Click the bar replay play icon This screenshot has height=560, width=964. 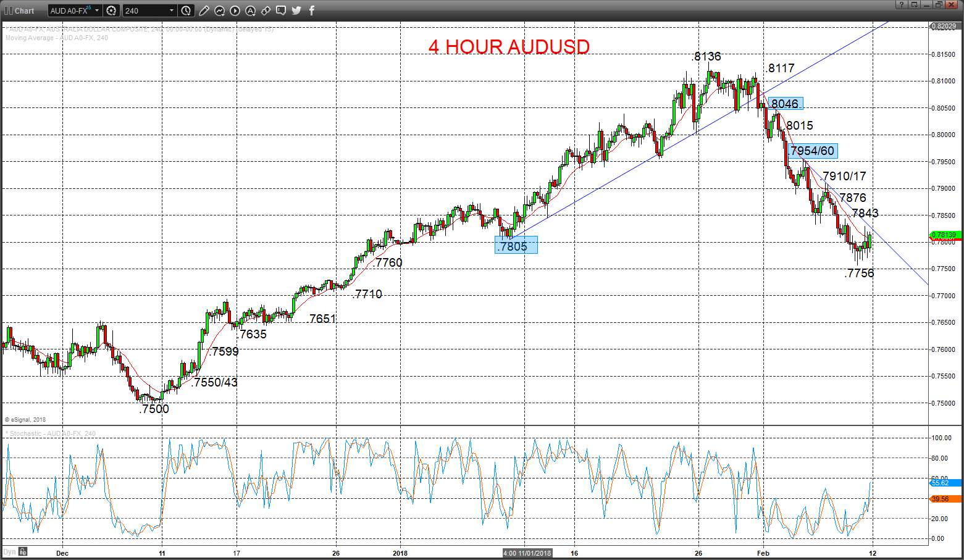click(235, 10)
